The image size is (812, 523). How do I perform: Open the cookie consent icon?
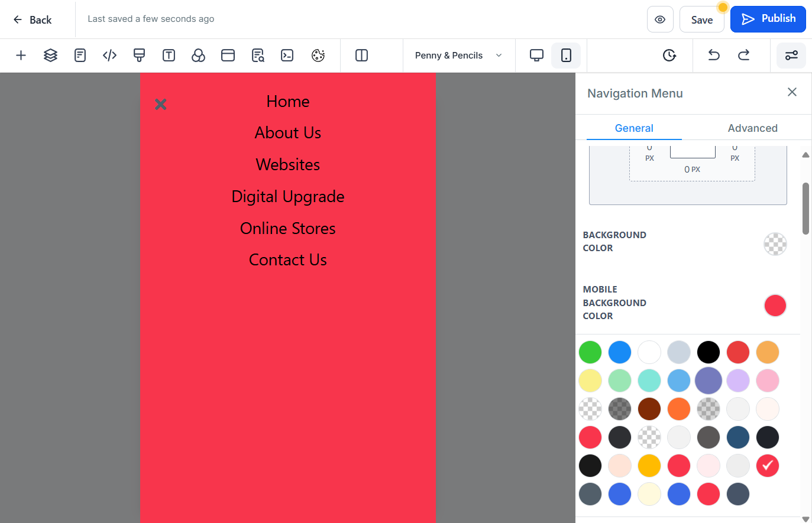point(318,56)
